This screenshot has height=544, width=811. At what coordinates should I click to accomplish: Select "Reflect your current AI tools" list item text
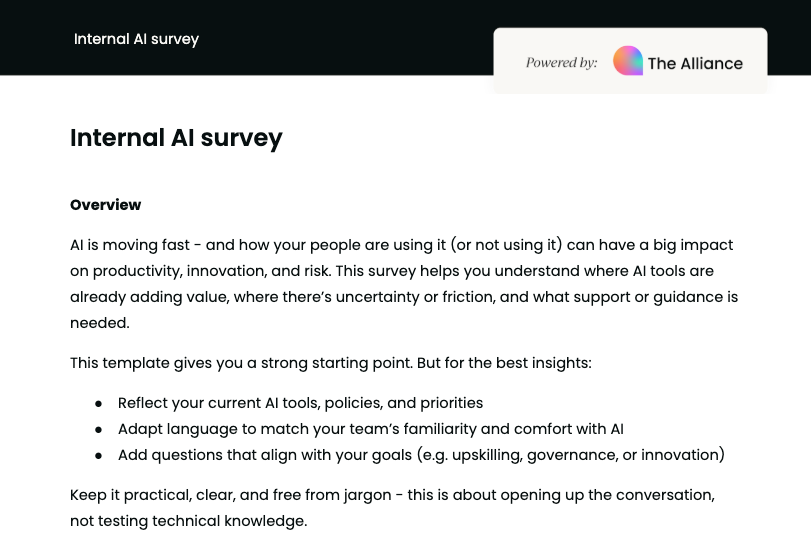click(300, 403)
